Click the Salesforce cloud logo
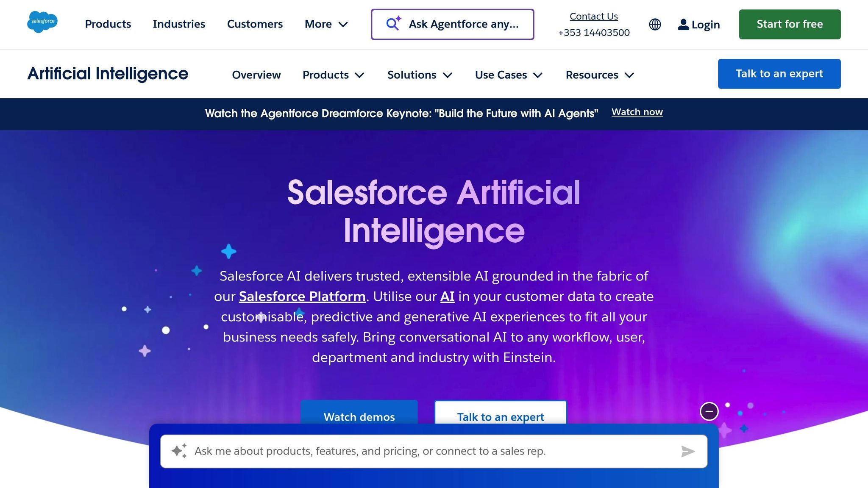Image resolution: width=868 pixels, height=488 pixels. [x=42, y=22]
